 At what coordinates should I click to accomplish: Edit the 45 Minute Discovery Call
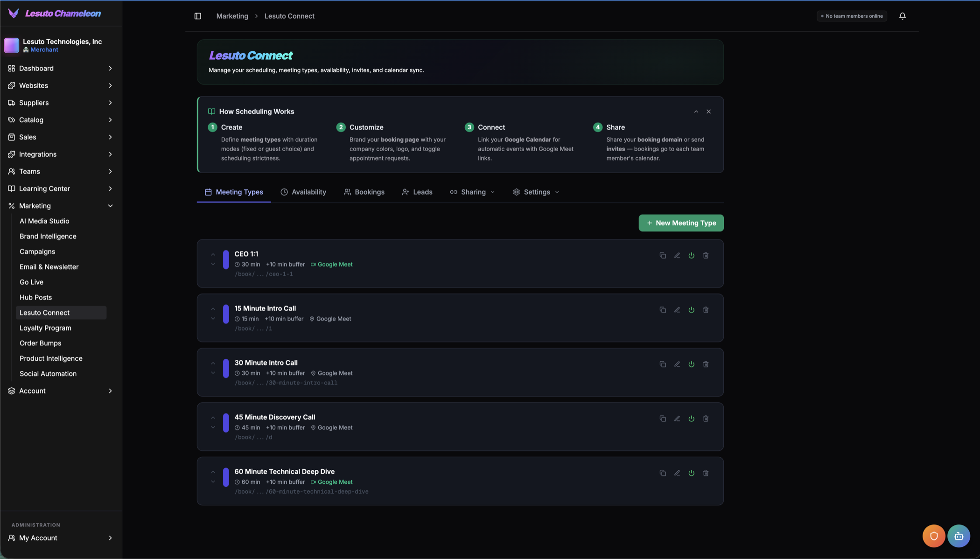point(677,419)
